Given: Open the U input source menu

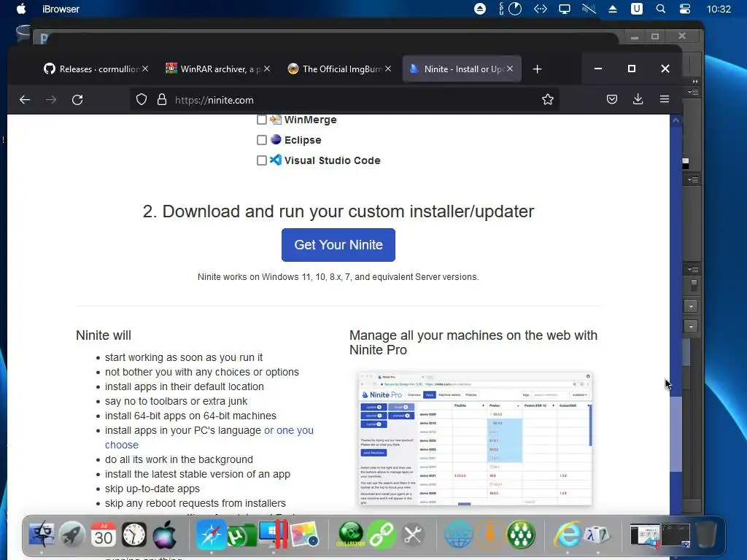Looking at the screenshot, I should (x=636, y=9).
